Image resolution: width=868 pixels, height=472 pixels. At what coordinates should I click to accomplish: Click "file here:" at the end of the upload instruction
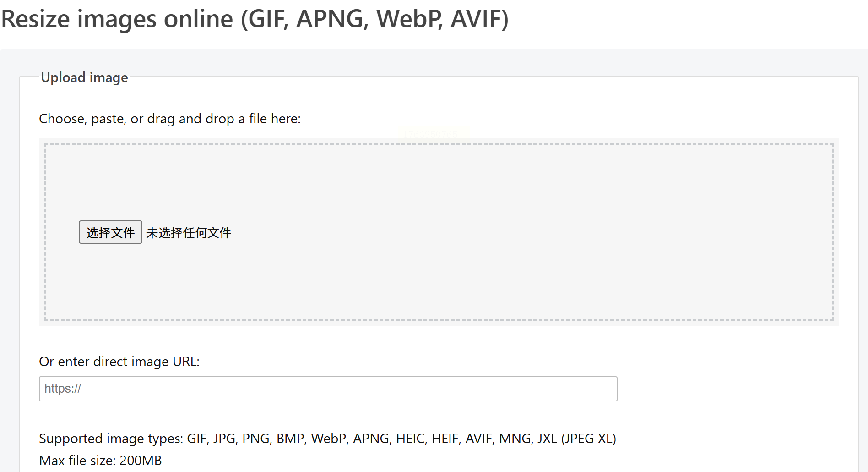(x=275, y=119)
